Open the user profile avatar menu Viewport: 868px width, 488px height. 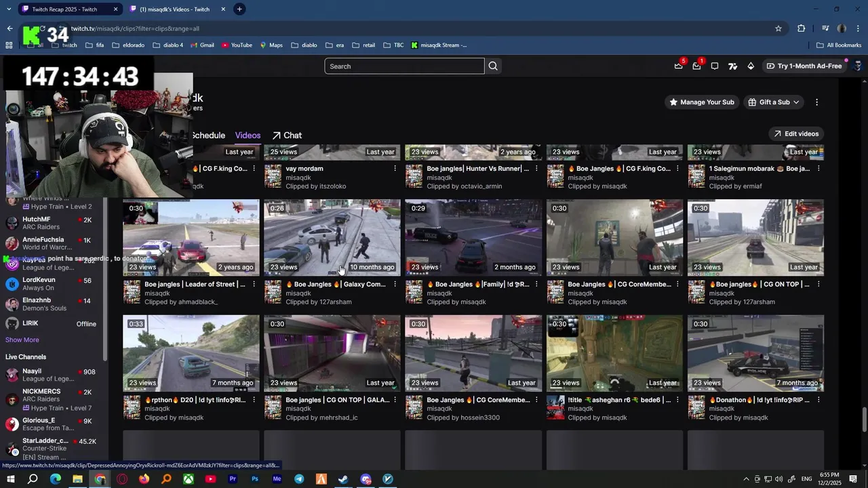pyautogui.click(x=858, y=66)
